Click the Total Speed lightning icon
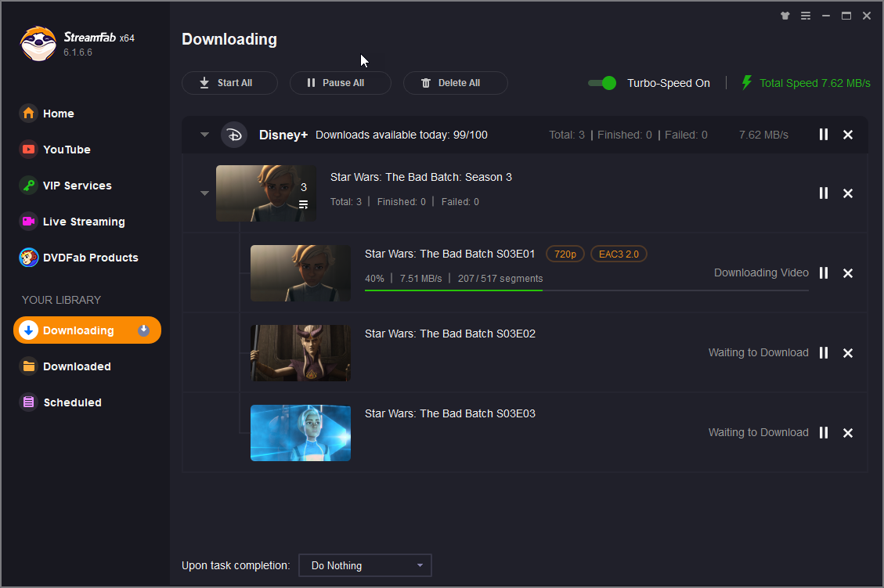 coord(746,83)
